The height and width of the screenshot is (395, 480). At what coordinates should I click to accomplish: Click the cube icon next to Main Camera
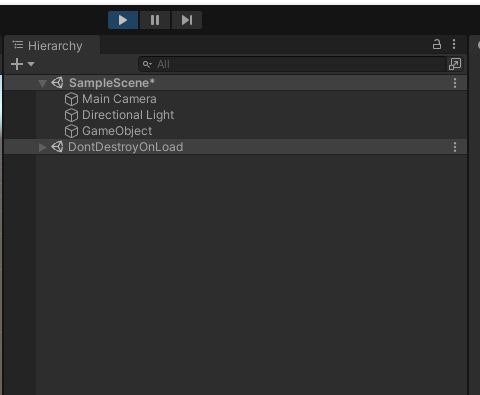71,99
